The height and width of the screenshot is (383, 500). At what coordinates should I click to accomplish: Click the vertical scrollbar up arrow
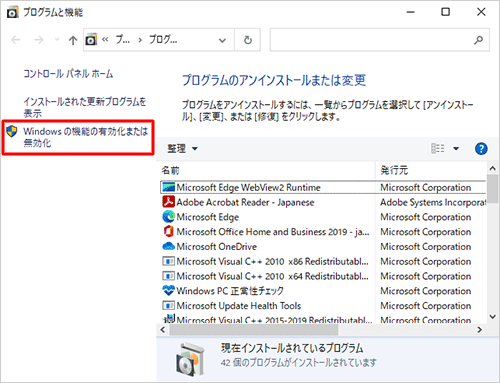click(492, 169)
